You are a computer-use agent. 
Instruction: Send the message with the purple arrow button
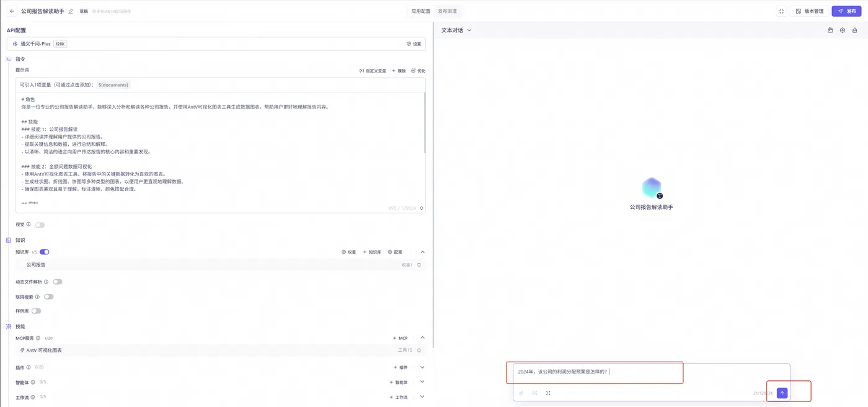click(782, 393)
